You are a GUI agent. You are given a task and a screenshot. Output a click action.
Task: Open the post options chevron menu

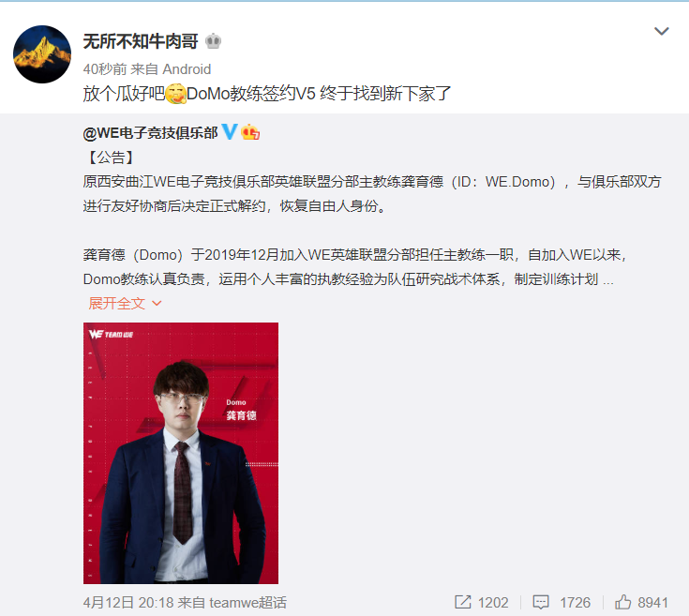(x=661, y=31)
